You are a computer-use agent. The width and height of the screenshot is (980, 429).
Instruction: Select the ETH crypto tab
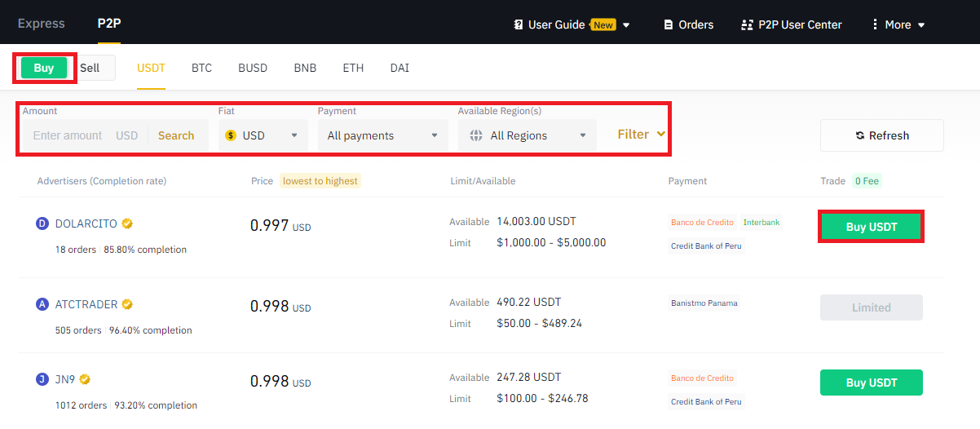(x=353, y=68)
